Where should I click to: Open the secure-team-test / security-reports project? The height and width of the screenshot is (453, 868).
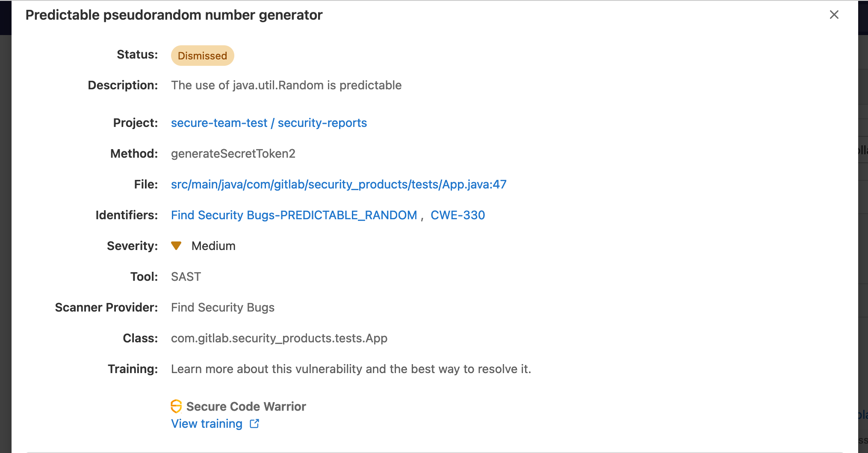point(269,123)
